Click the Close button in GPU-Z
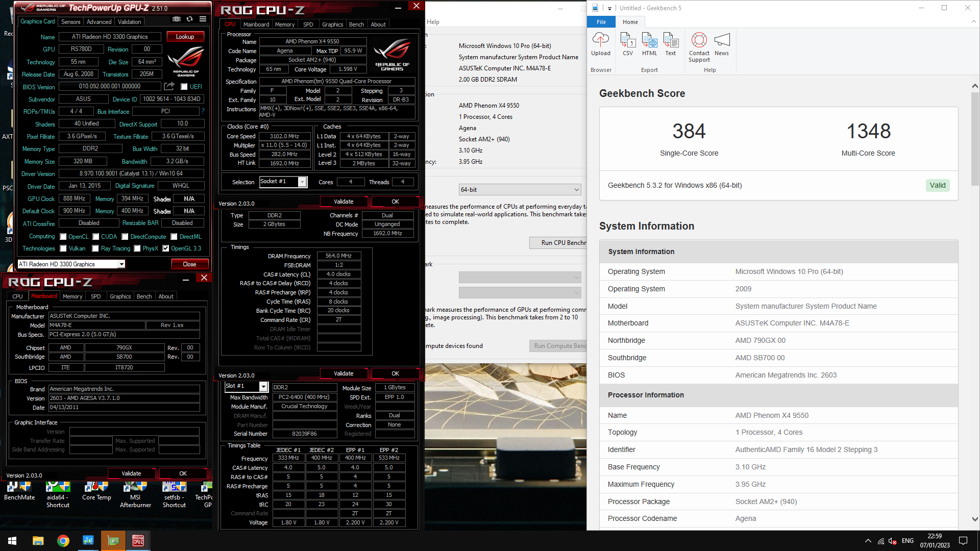Viewport: 980px width, 551px height. point(189,264)
